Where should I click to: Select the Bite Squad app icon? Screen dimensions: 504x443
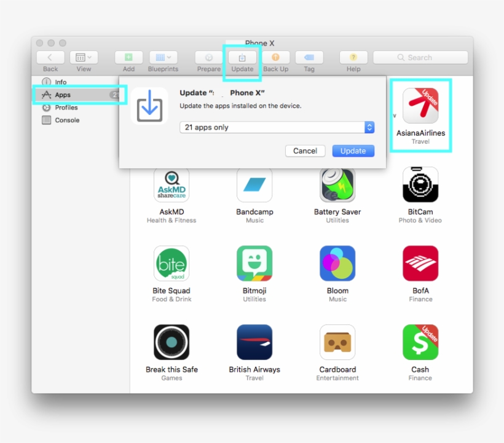171,264
